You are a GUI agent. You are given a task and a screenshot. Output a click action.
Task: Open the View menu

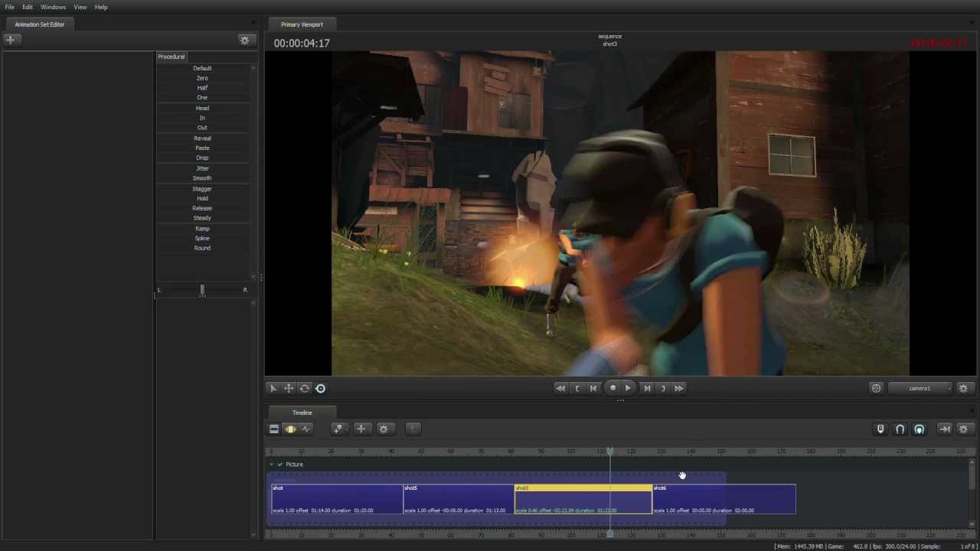pyautogui.click(x=80, y=7)
